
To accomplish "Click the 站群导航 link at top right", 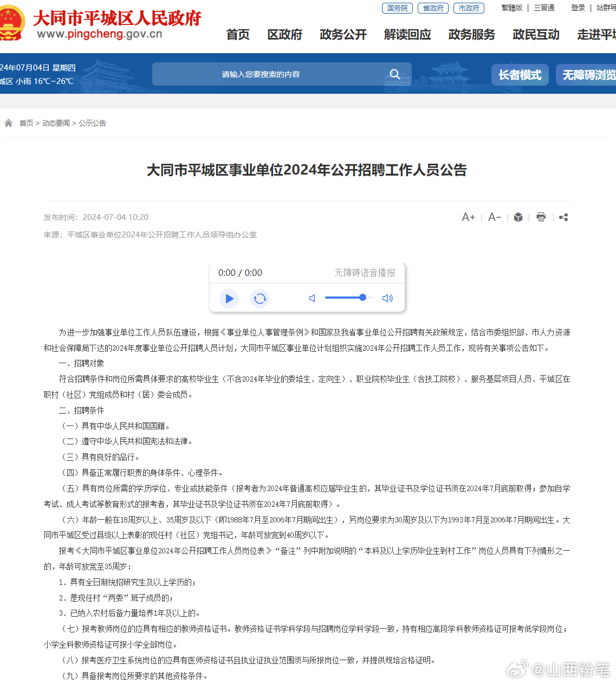I will (606, 8).
